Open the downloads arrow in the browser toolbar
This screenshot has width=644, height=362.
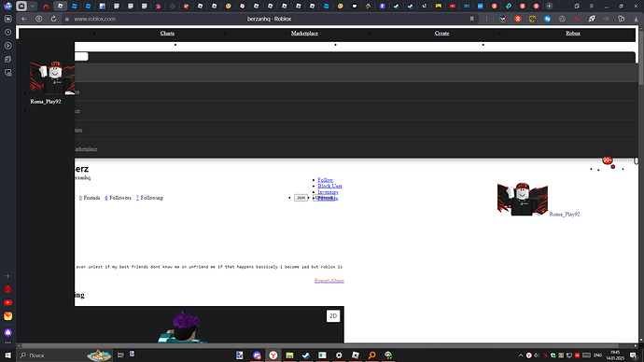click(636, 19)
